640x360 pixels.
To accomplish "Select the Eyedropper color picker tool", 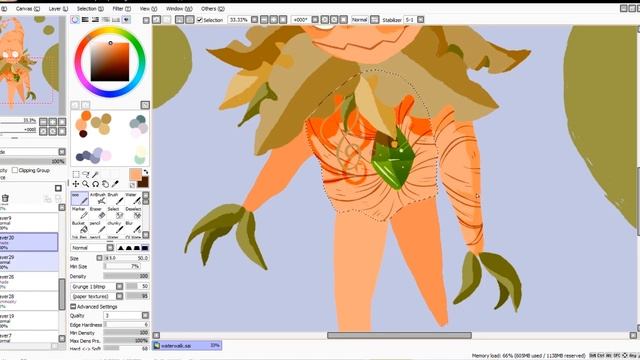I will pyautogui.click(x=115, y=184).
